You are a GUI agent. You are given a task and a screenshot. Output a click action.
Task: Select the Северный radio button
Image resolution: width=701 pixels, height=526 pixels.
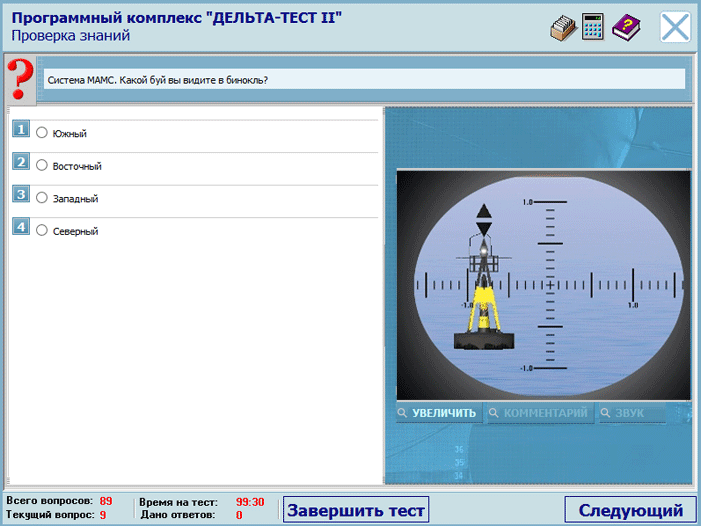(x=42, y=230)
